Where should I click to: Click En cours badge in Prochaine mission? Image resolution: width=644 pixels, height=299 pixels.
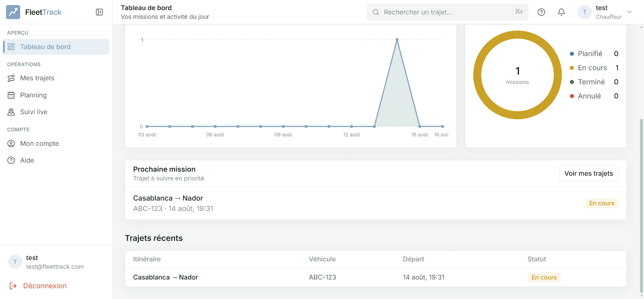coord(602,203)
